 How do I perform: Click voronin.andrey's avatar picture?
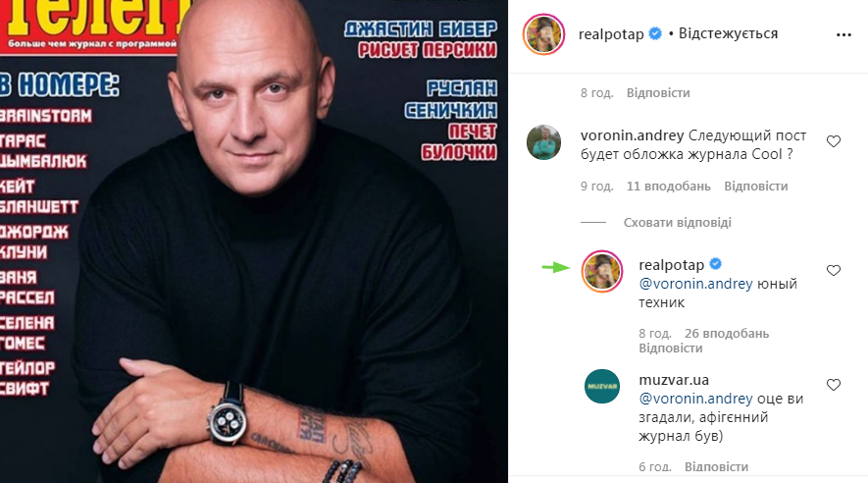[543, 142]
